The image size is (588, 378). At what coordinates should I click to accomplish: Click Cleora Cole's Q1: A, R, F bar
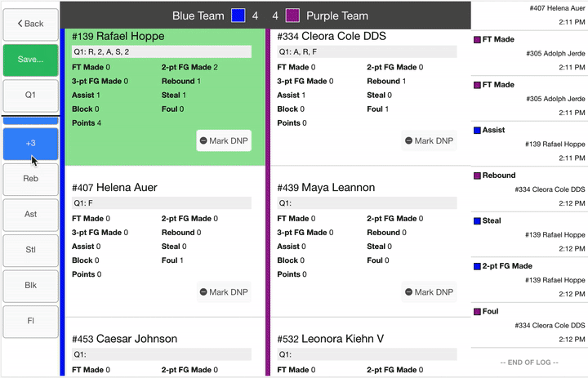[x=367, y=51]
